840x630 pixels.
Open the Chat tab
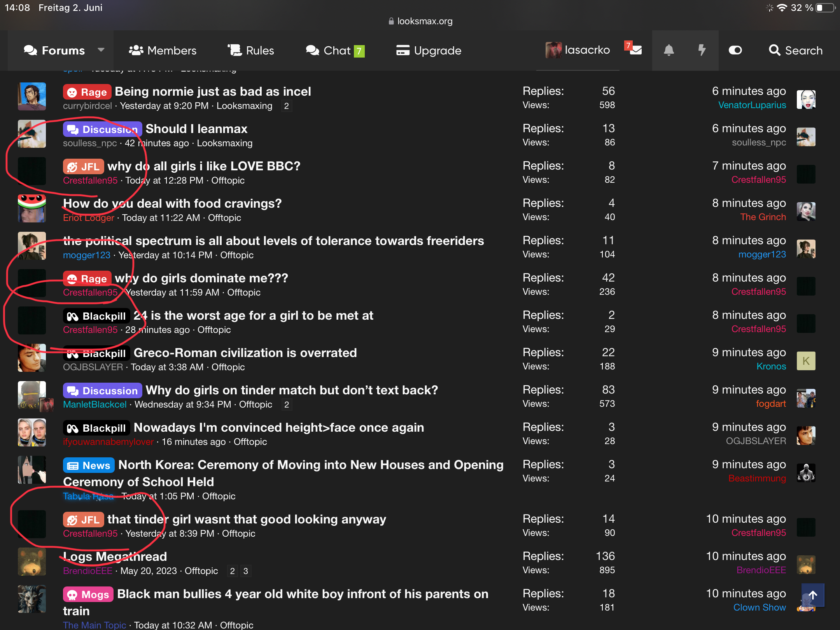coord(334,51)
